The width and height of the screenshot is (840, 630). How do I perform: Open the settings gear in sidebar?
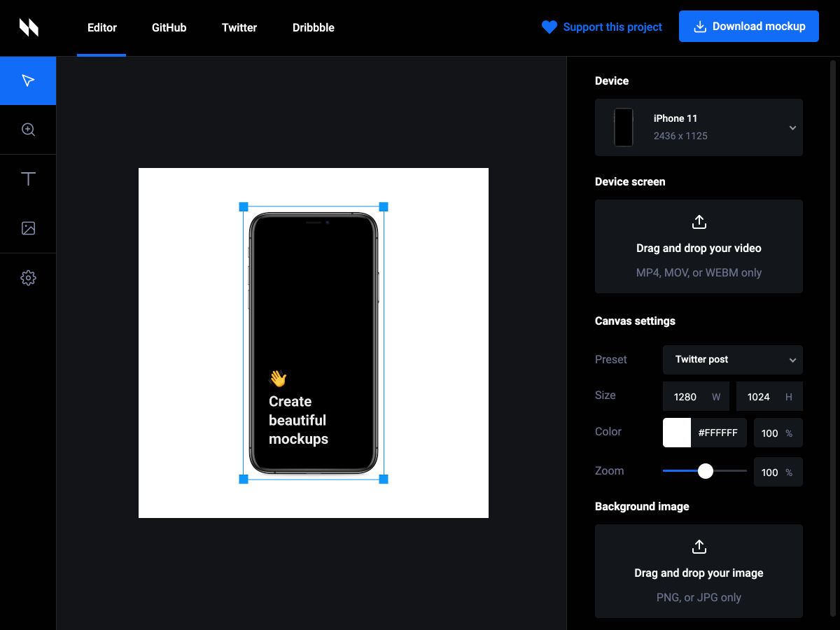coord(28,278)
